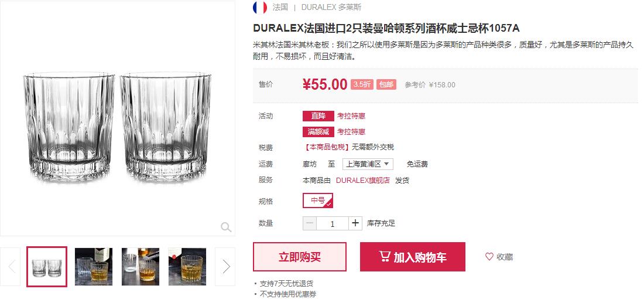This screenshot has width=644, height=299.
Task: Click 加入购物车 add to cart button
Action: tap(412, 257)
